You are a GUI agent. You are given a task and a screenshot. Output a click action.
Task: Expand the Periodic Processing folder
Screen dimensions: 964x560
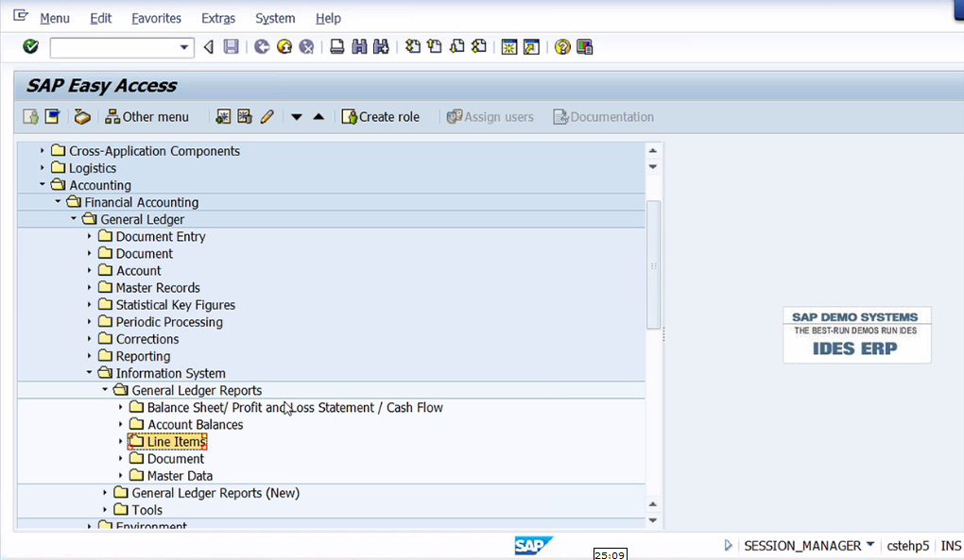coord(89,322)
